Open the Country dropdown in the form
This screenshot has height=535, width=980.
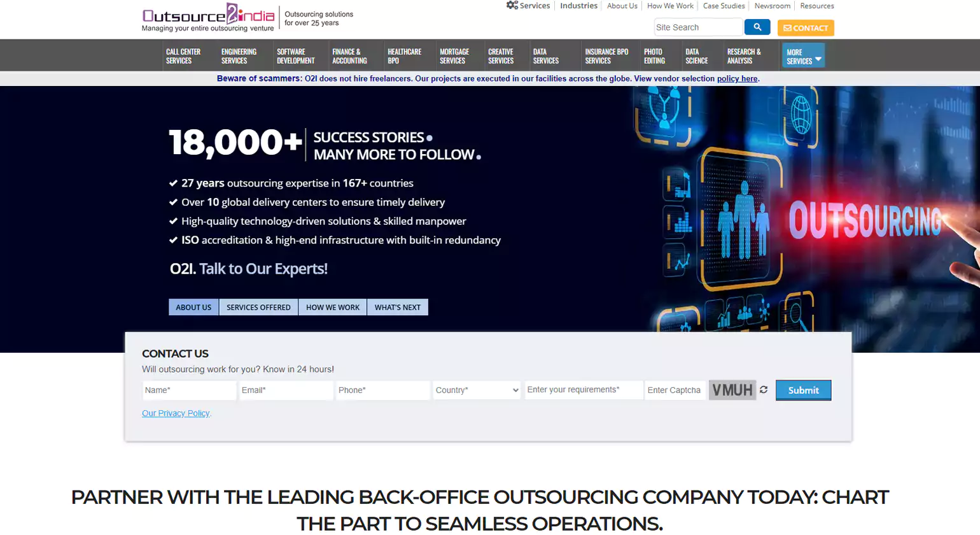tap(476, 389)
